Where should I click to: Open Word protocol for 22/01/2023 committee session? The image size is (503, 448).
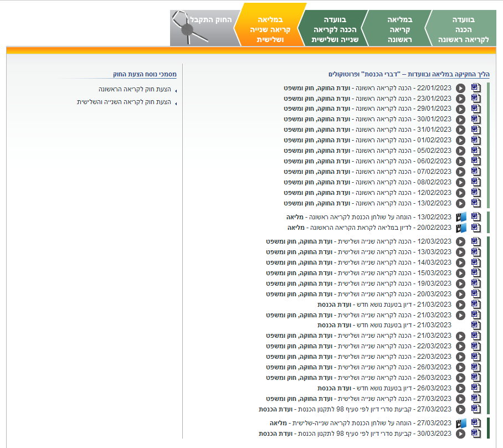tap(475, 87)
